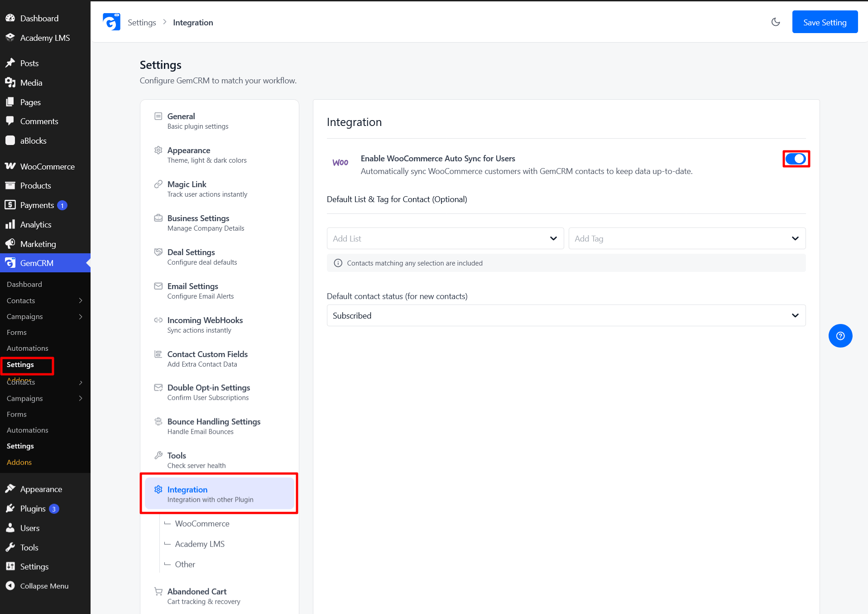Click the info icon beside Contacts matching note

[x=338, y=263]
